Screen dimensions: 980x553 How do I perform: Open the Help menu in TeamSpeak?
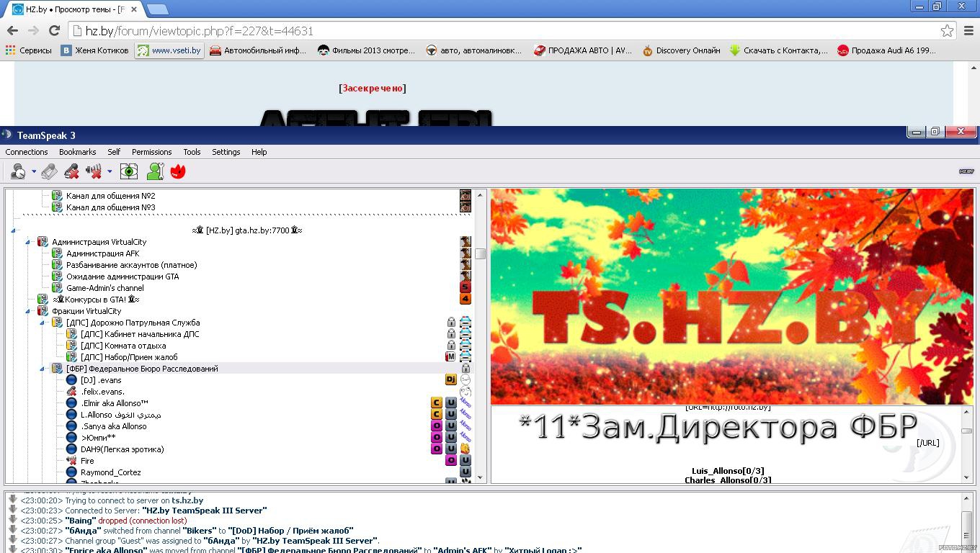pos(259,152)
